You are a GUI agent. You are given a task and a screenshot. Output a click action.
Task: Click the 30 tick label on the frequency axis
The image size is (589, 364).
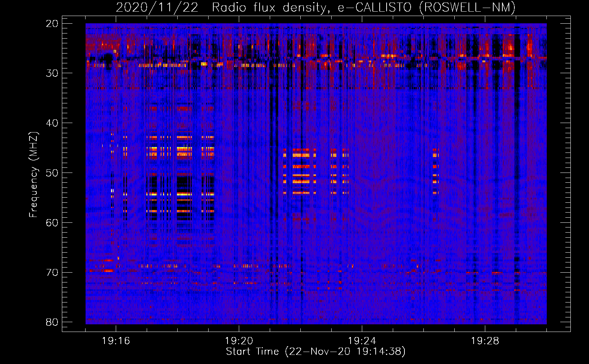[52, 73]
